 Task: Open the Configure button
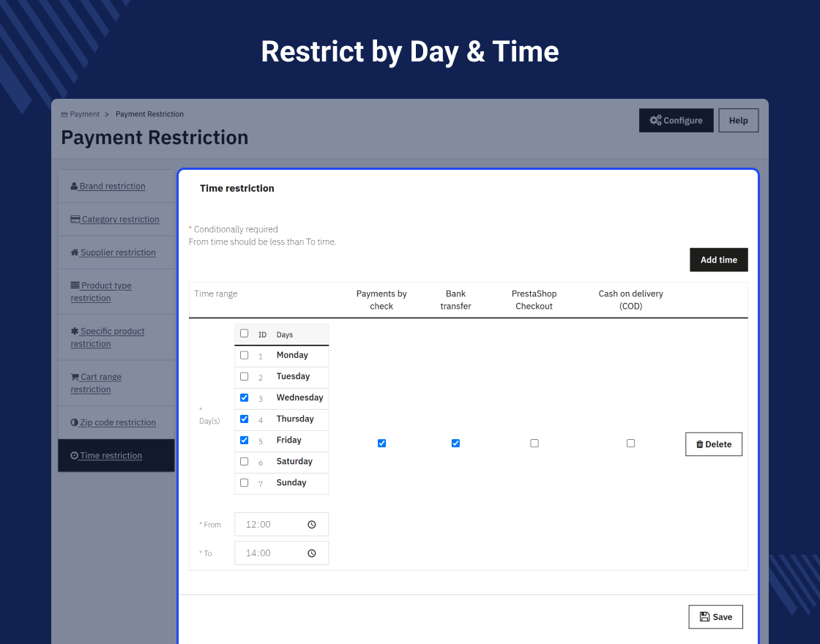[x=676, y=120]
